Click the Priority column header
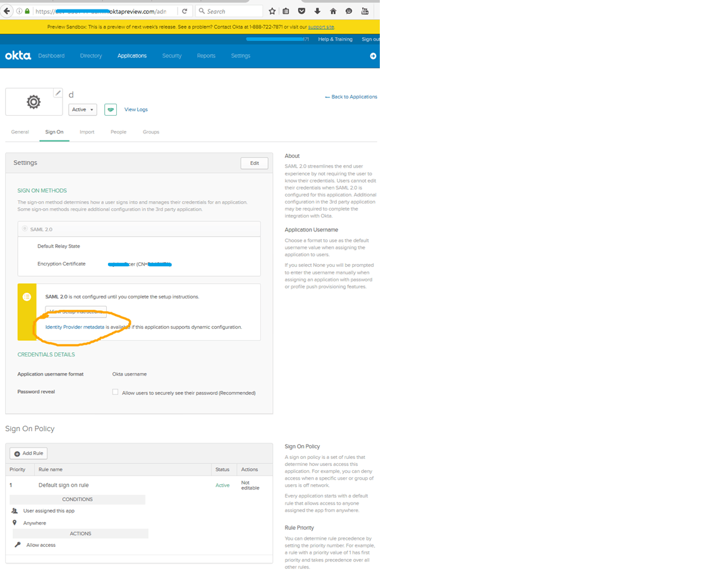The height and width of the screenshot is (574, 728). pyautogui.click(x=18, y=470)
